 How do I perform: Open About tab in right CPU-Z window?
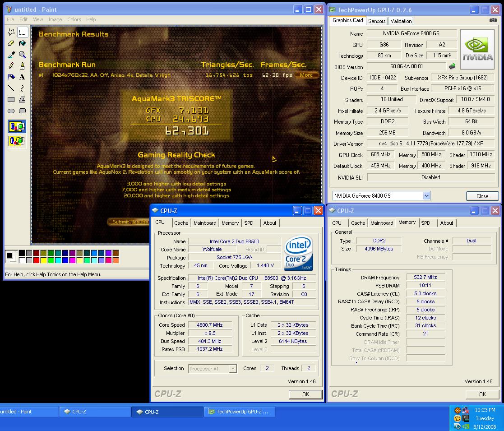[446, 223]
